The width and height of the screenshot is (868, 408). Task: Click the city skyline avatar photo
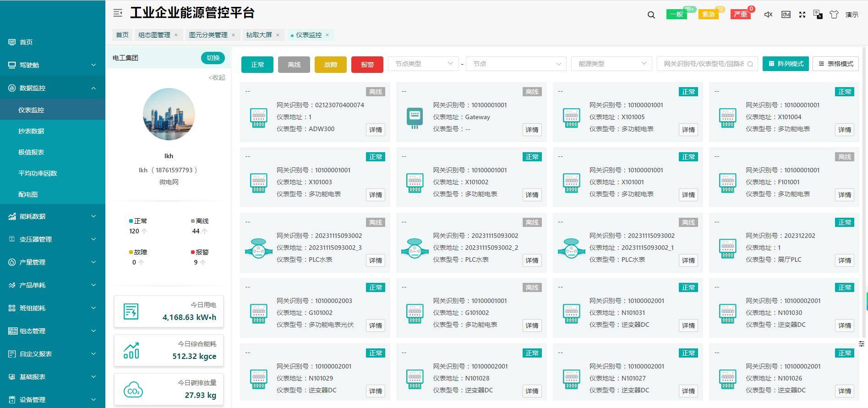coord(169,114)
